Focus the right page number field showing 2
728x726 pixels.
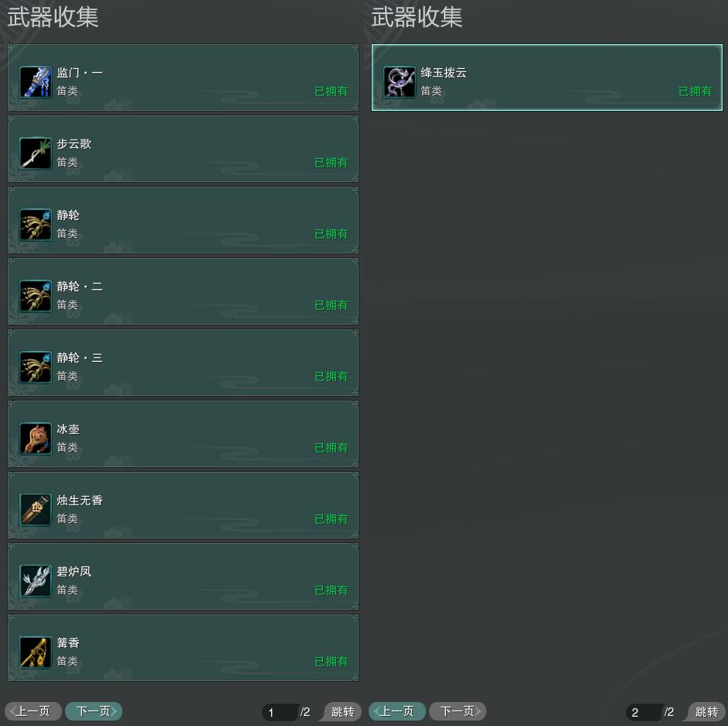point(644,712)
